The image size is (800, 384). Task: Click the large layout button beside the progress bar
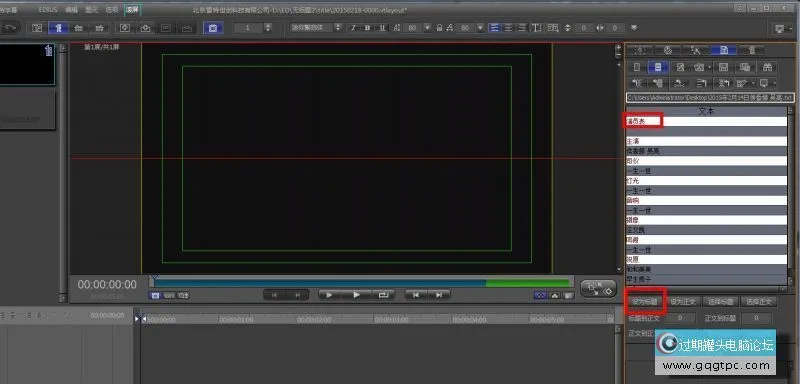[598, 289]
